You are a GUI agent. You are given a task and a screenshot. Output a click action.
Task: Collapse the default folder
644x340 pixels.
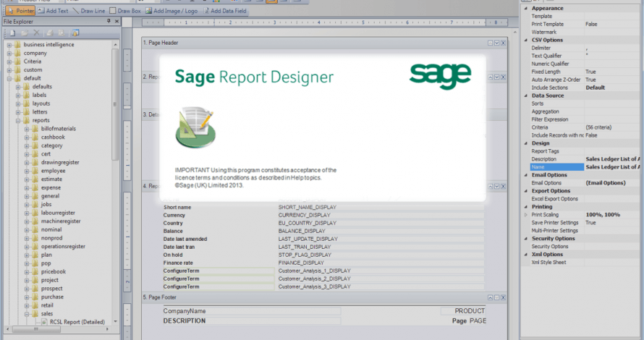tap(9, 78)
